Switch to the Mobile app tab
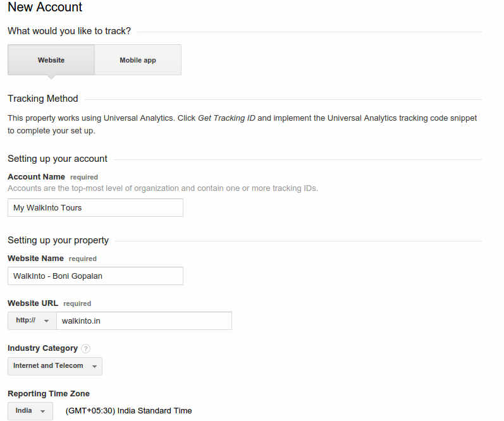The width and height of the screenshot is (504, 421). 138,60
